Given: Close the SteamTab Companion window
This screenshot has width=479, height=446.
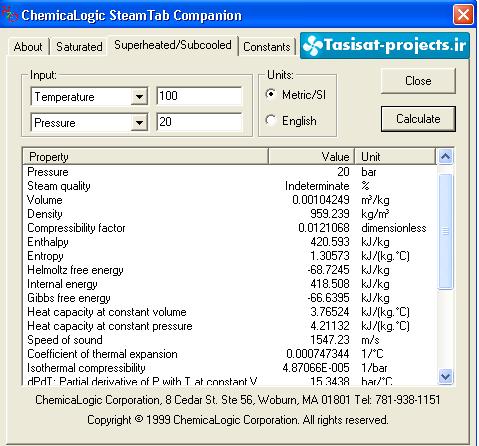Looking at the screenshot, I should pos(463,15).
